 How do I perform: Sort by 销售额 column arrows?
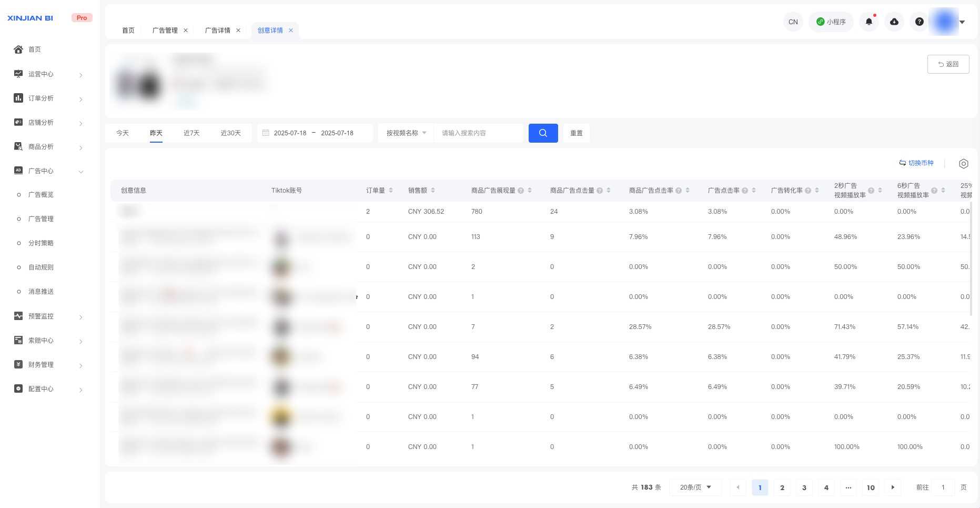click(433, 190)
